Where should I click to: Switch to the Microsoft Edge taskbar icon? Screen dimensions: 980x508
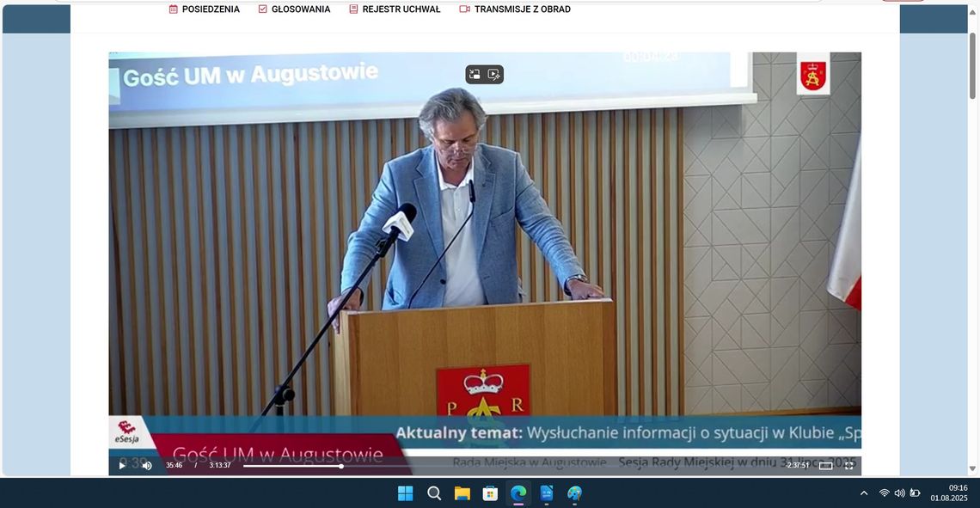pos(518,493)
